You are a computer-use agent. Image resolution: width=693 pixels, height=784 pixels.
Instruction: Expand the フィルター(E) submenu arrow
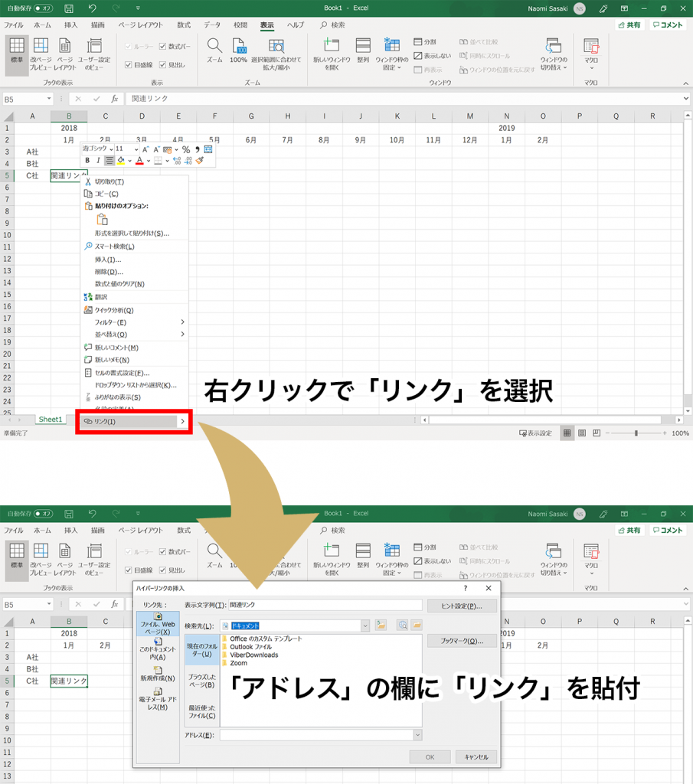pyautogui.click(x=182, y=322)
